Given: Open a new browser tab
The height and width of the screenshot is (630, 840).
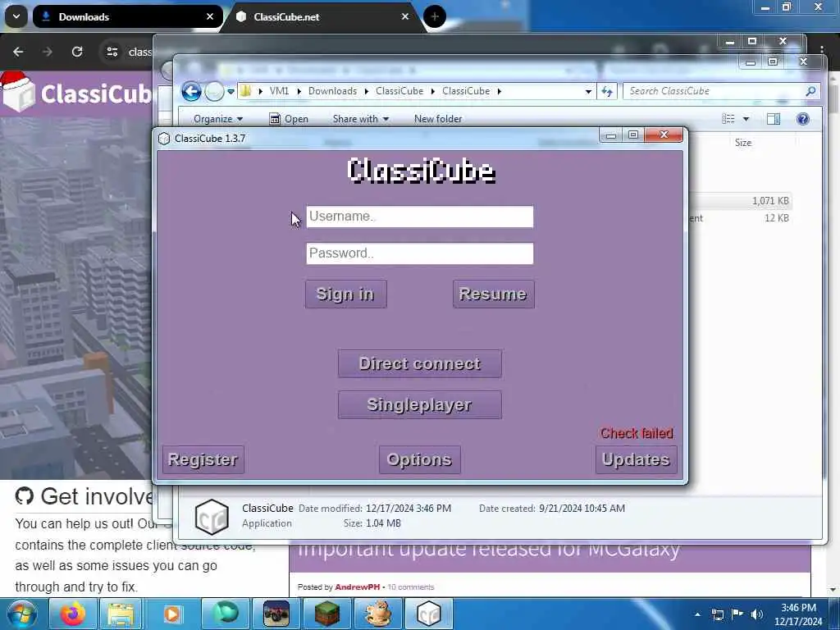Looking at the screenshot, I should click(x=435, y=16).
